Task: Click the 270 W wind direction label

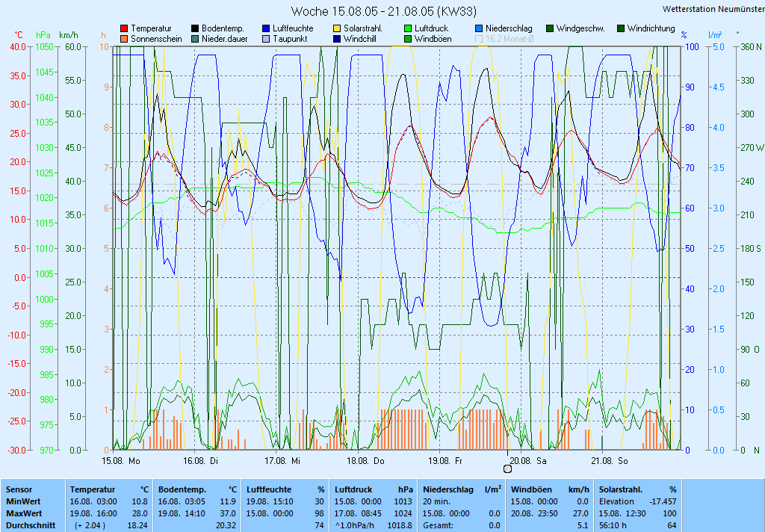Action: (x=752, y=148)
